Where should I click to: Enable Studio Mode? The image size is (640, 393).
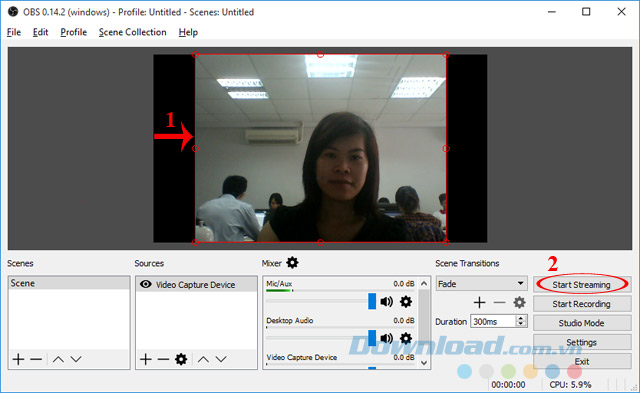[x=582, y=323]
